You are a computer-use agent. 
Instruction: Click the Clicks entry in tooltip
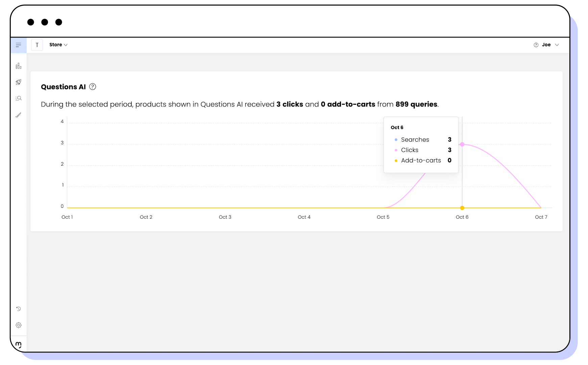(x=423, y=150)
